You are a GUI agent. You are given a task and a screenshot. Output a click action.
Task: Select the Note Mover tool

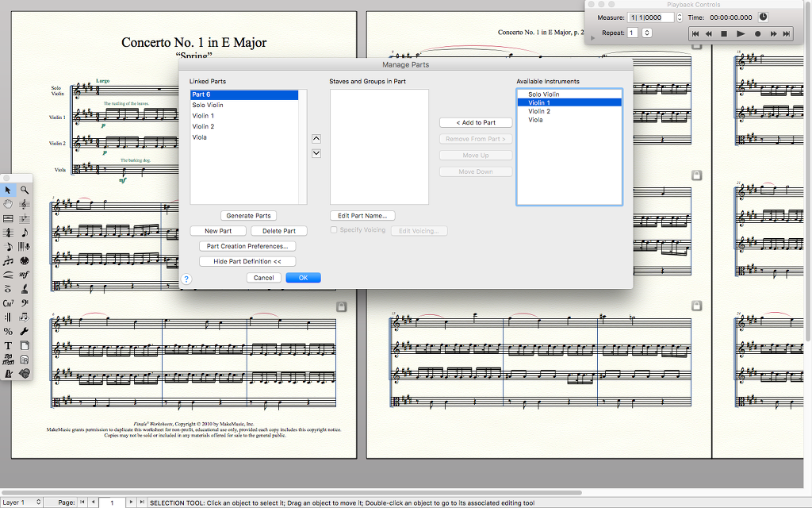pos(25,317)
